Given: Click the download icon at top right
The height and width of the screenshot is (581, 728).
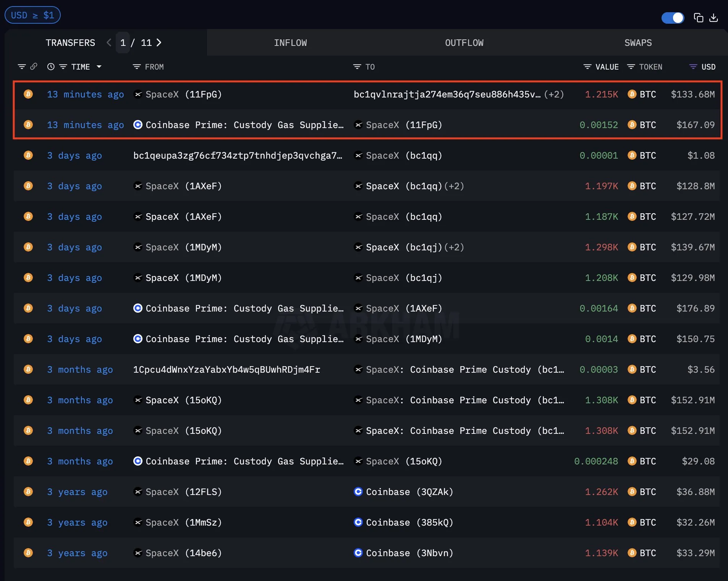Looking at the screenshot, I should pos(713,18).
